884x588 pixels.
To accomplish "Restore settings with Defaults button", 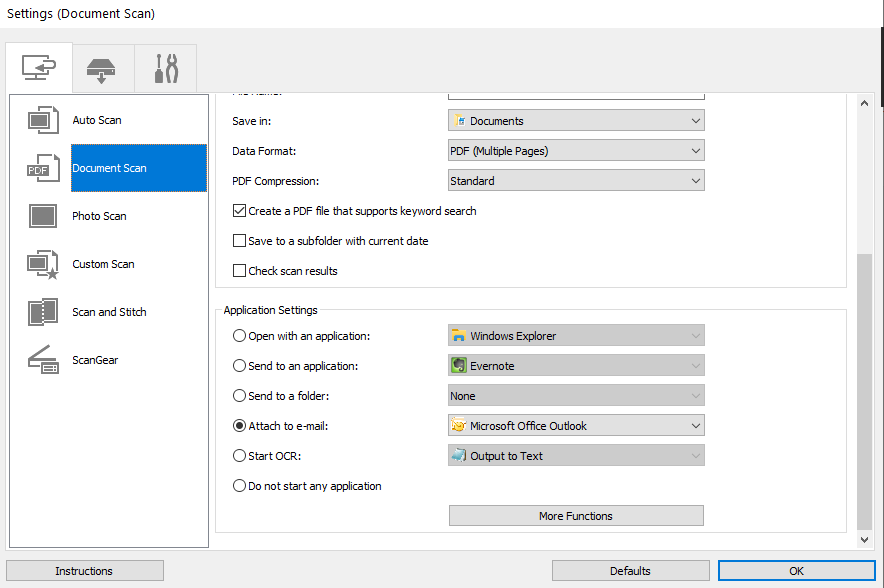I will [630, 571].
